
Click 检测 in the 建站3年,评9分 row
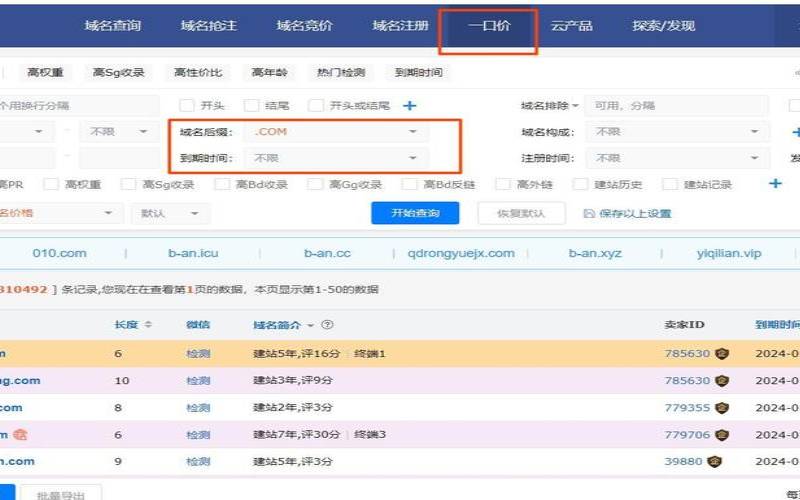[x=198, y=381]
